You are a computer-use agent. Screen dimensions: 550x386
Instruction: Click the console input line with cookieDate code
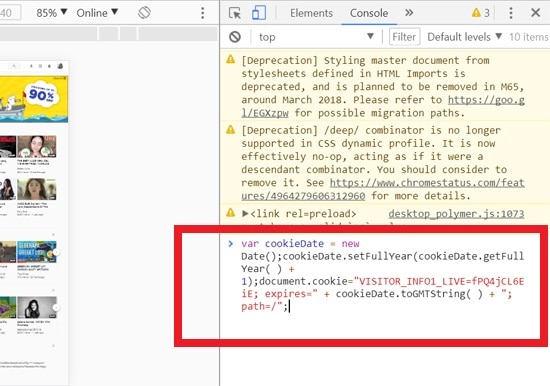point(382,275)
